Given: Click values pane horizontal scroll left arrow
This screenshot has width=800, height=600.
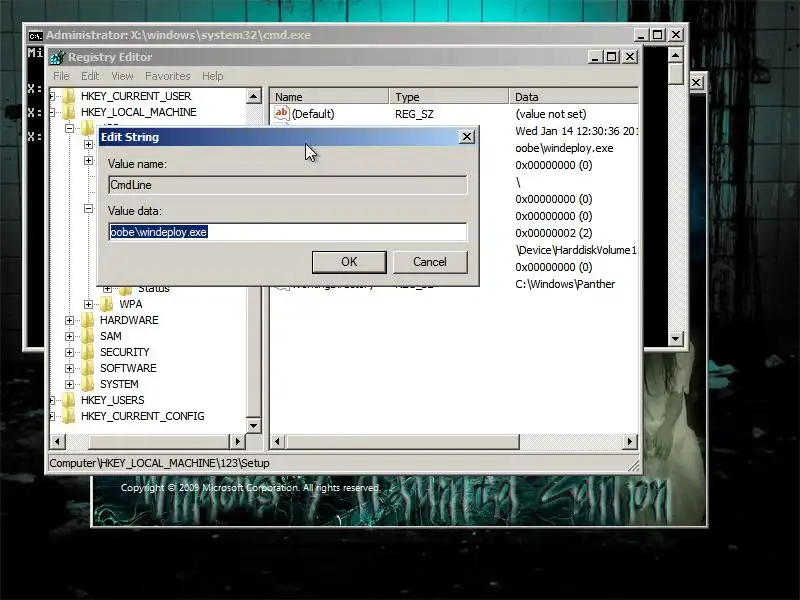Looking at the screenshot, I should [x=278, y=441].
